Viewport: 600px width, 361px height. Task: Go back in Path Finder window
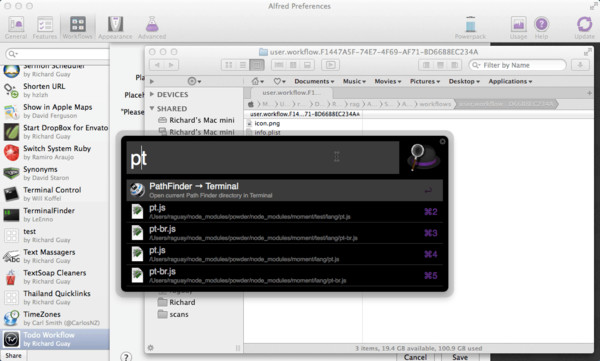pyautogui.click(x=157, y=65)
